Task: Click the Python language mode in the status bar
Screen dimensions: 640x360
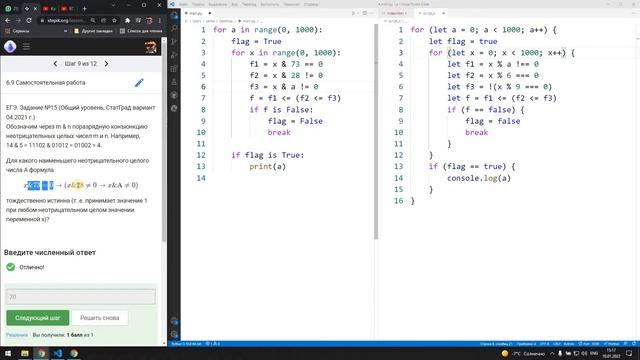Action: click(x=569, y=344)
